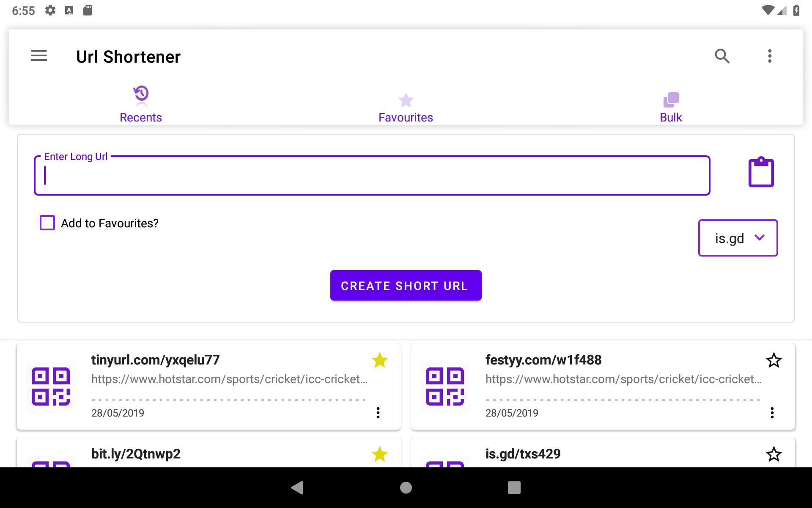Switch to the Bulk tab

[x=670, y=104]
